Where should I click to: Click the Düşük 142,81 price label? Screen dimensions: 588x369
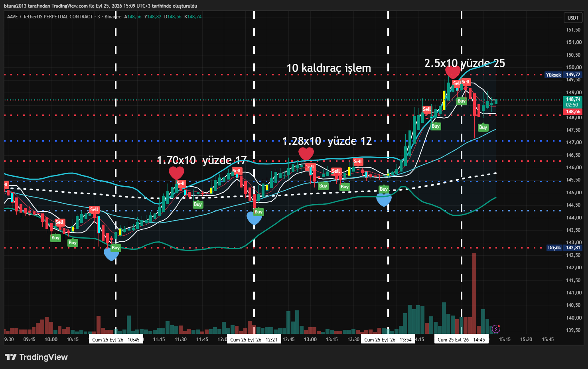(564, 248)
